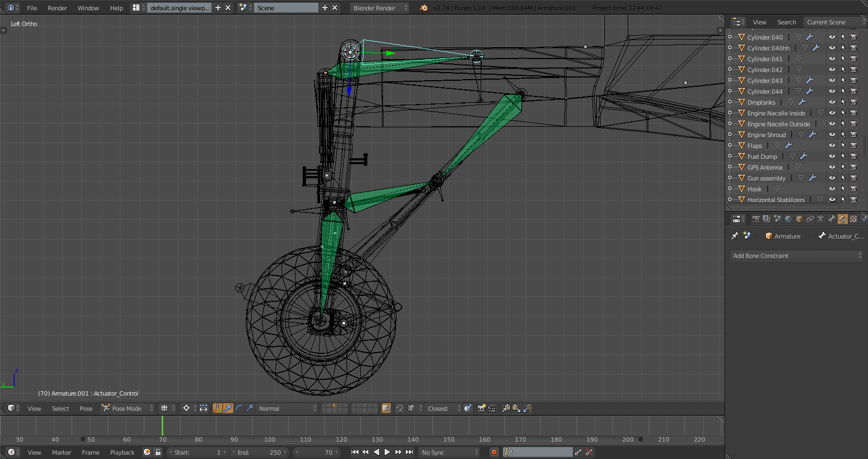
Task: Click the scale manipulator icon
Action: click(x=250, y=408)
